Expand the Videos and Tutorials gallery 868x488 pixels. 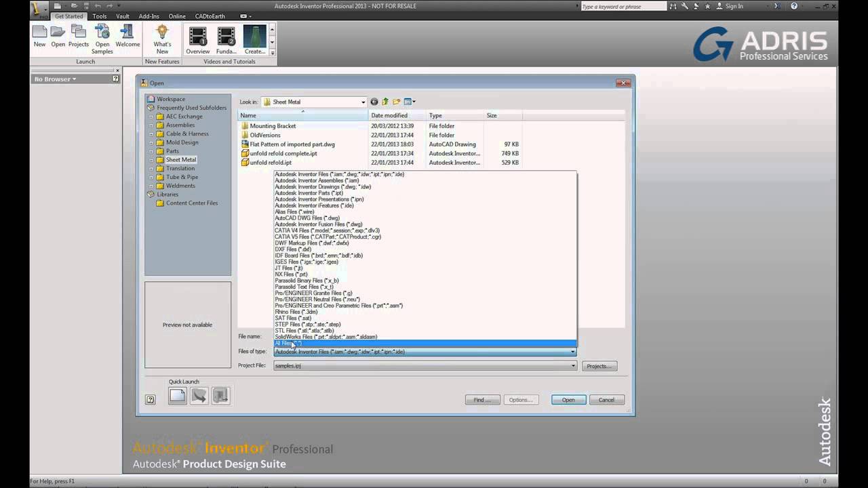272,52
